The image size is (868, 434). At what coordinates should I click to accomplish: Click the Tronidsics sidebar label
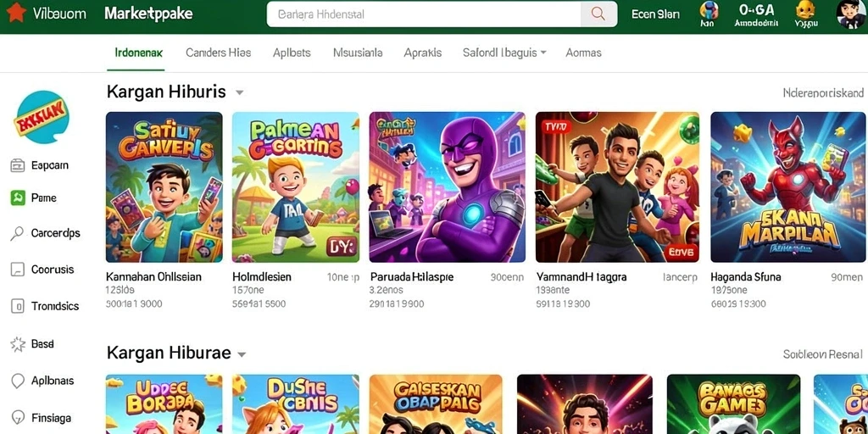pos(55,306)
